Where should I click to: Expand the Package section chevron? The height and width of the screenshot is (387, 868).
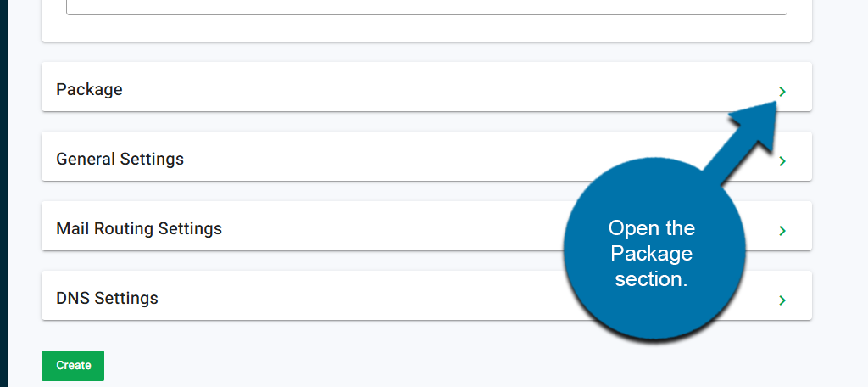coord(782,91)
